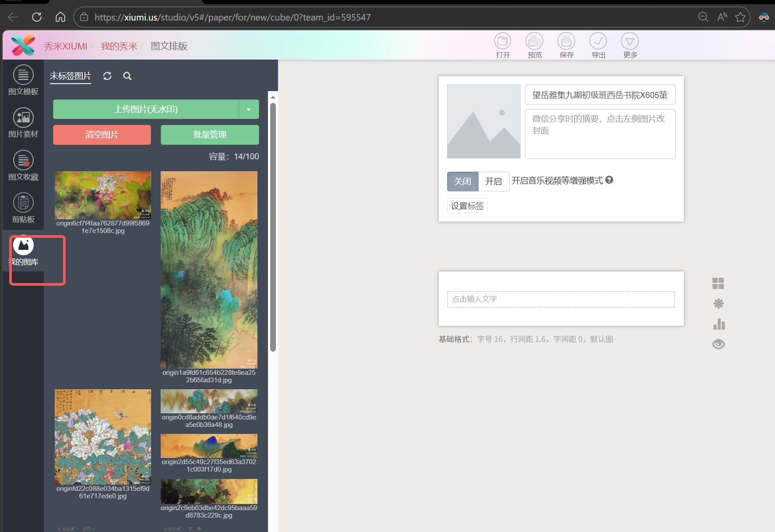Go to the 我的秀米 breadcrumb

coord(119,46)
